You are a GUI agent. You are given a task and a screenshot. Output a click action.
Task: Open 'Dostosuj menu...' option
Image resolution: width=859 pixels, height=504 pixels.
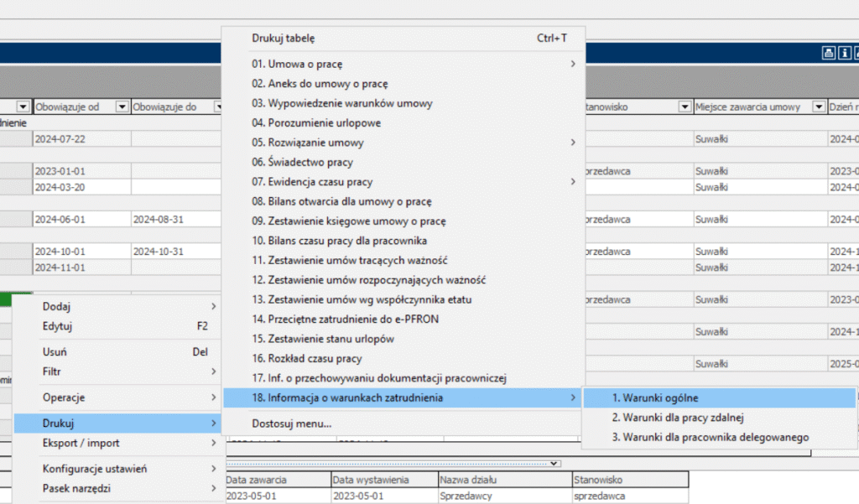[292, 423]
